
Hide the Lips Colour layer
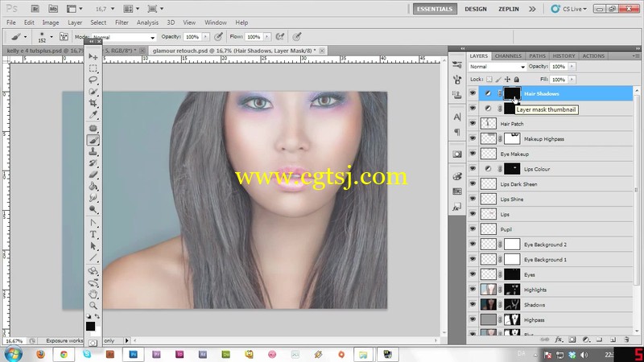[473, 169]
